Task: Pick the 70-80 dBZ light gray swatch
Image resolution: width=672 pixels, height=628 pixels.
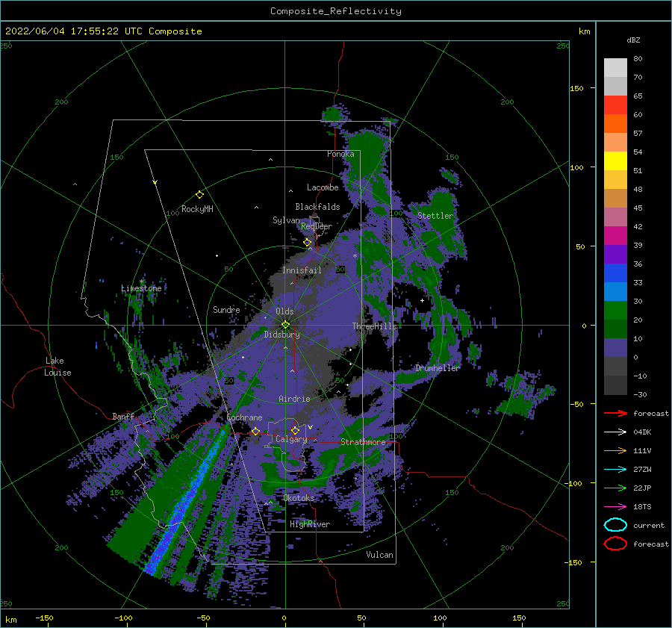Action: click(x=615, y=68)
